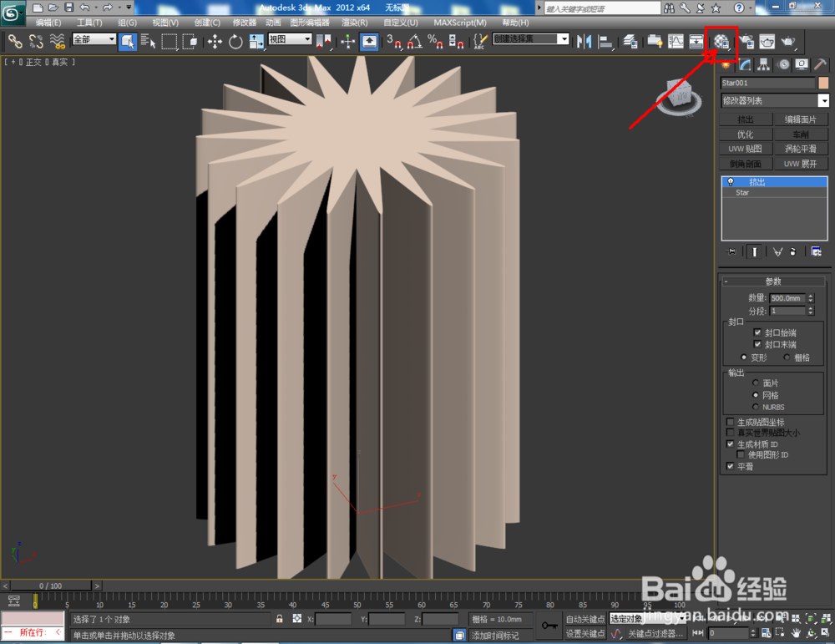This screenshot has height=644, width=835.
Task: Toggle the Angle Snap icon
Action: [415, 42]
